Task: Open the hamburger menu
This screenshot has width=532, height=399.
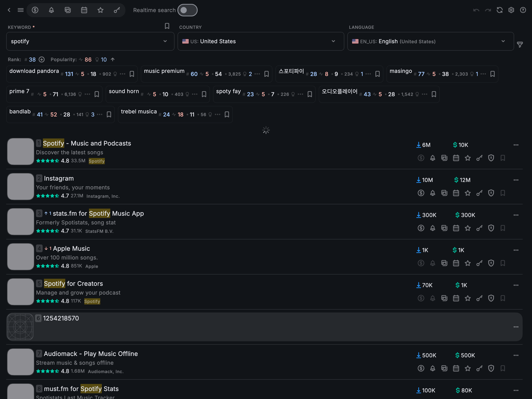Action: (x=21, y=10)
